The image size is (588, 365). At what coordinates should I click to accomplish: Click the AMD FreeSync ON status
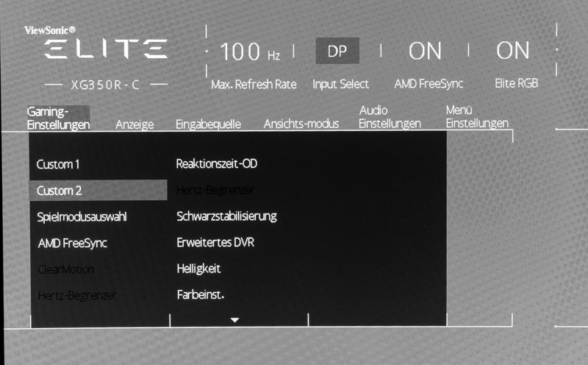pos(425,51)
